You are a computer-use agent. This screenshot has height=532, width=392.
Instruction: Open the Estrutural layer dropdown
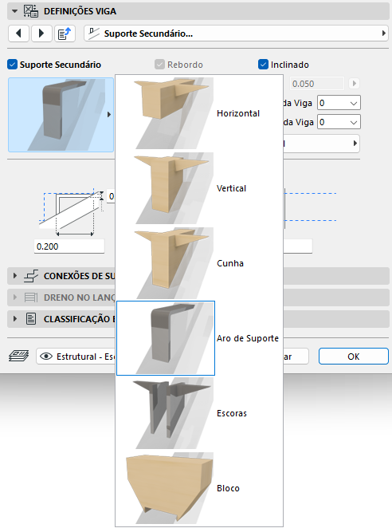coord(76,357)
